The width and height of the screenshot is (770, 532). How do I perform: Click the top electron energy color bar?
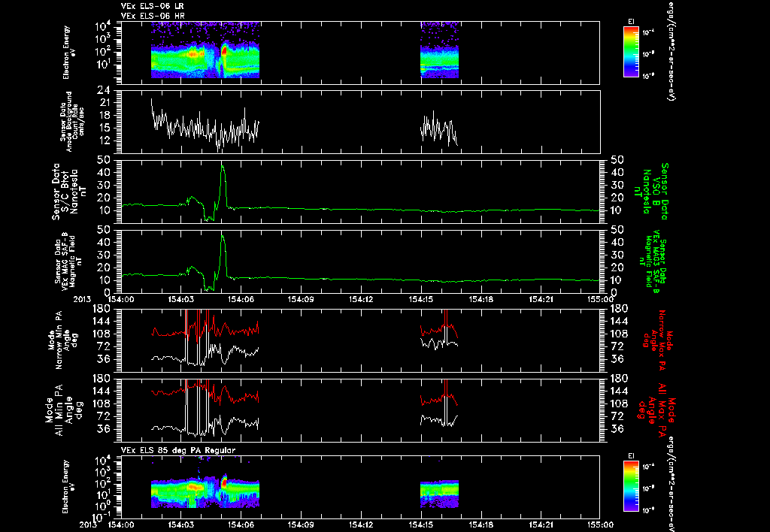pos(631,52)
